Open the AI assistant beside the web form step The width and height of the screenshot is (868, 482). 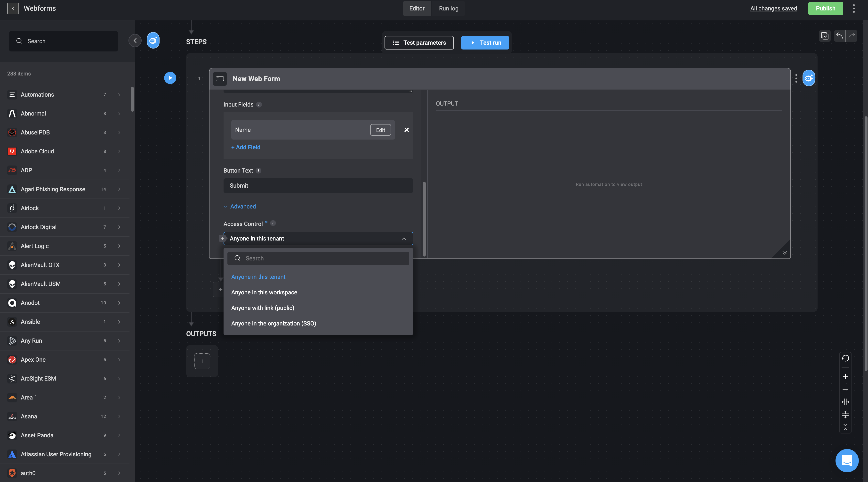coord(809,78)
